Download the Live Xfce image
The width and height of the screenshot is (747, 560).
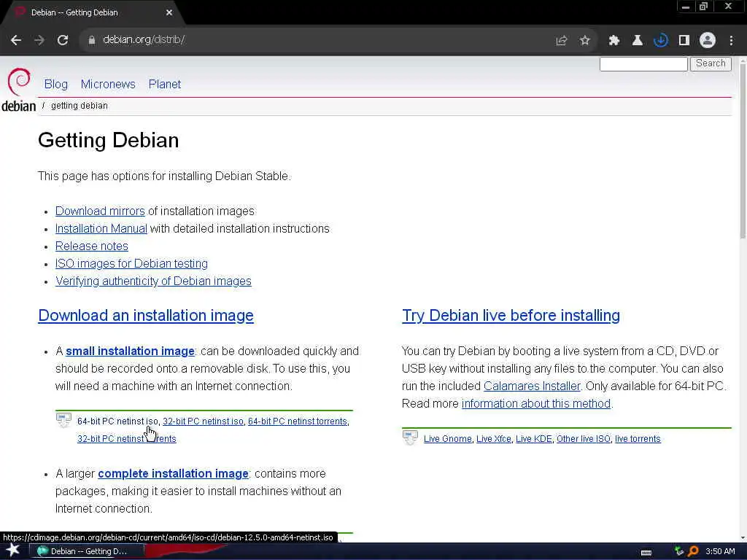point(494,439)
